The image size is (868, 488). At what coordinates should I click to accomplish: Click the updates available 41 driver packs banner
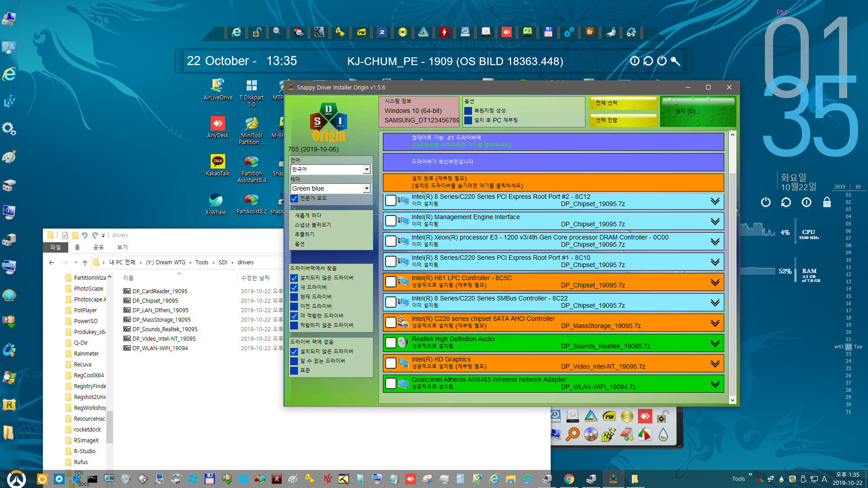(553, 141)
